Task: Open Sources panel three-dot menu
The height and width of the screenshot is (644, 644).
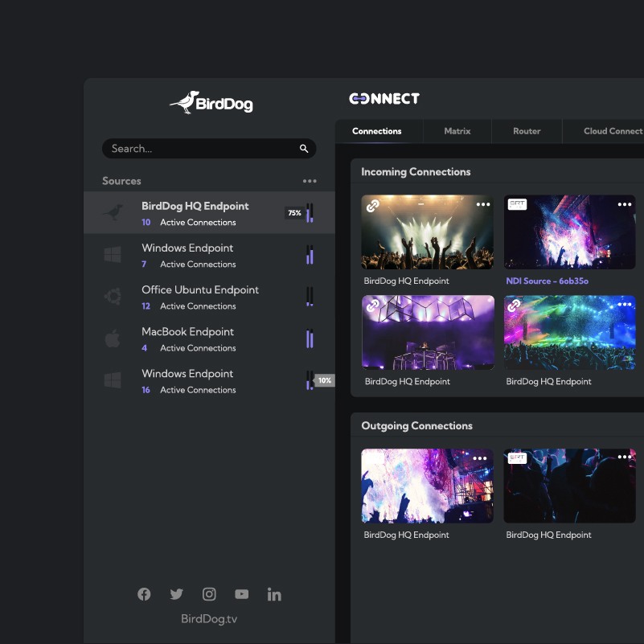Action: click(x=310, y=181)
